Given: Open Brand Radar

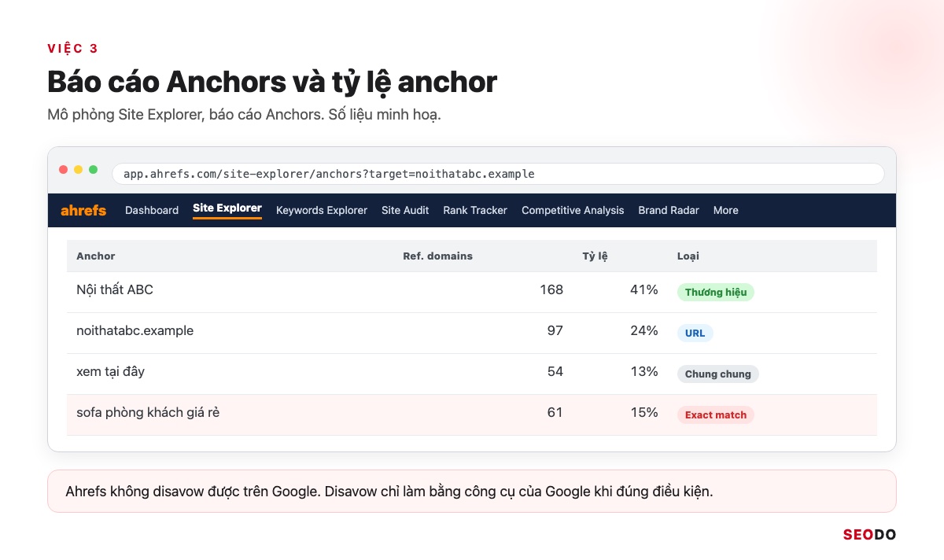Looking at the screenshot, I should 669,210.
